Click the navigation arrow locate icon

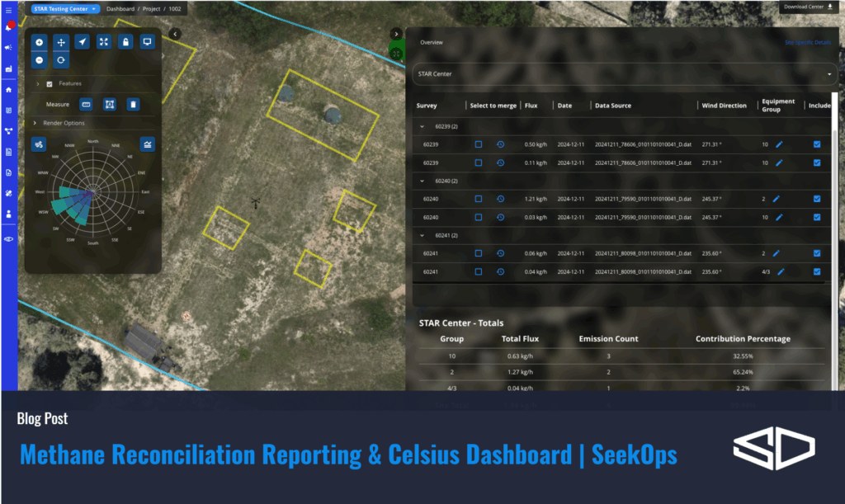click(x=83, y=42)
